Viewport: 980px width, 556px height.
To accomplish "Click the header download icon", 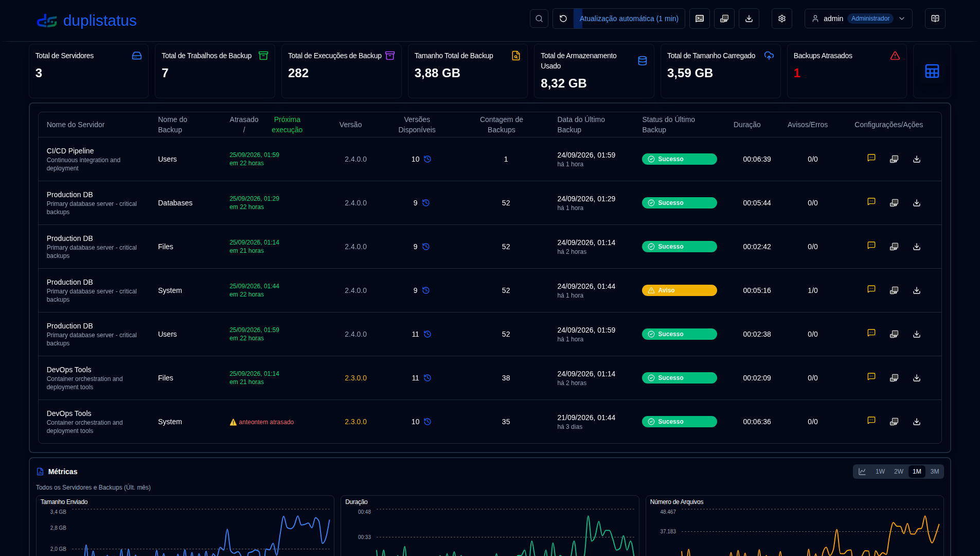I will pyautogui.click(x=749, y=19).
